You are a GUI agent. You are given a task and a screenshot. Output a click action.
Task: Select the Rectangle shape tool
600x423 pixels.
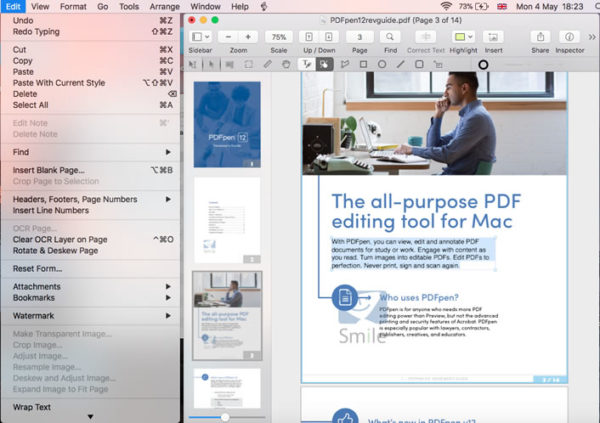click(x=364, y=64)
